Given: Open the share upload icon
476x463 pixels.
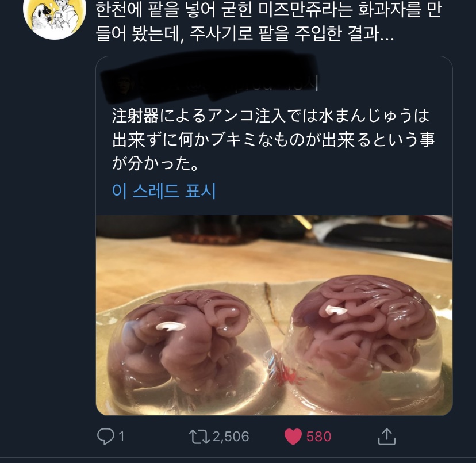Looking at the screenshot, I should [x=387, y=437].
